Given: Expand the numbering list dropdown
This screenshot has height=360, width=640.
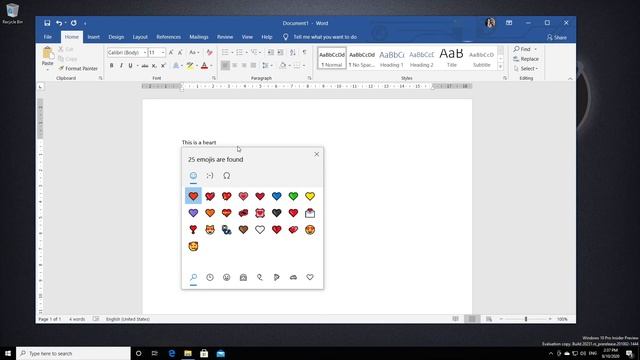Looking at the screenshot, I should pos(247,52).
